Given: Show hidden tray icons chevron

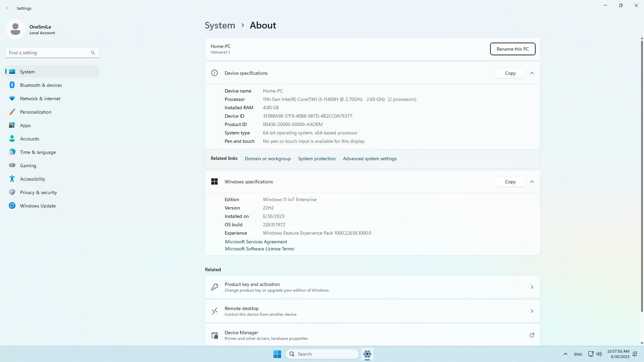Looking at the screenshot, I should (565, 354).
